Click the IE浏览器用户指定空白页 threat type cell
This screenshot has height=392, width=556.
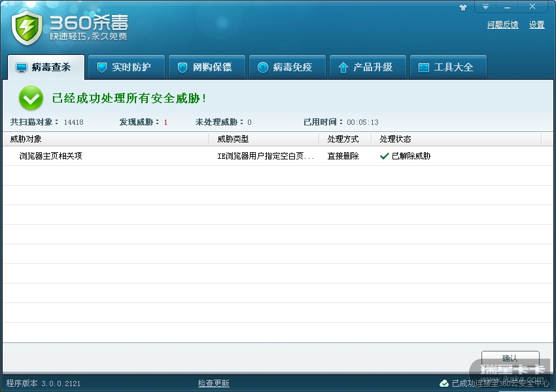coord(266,155)
